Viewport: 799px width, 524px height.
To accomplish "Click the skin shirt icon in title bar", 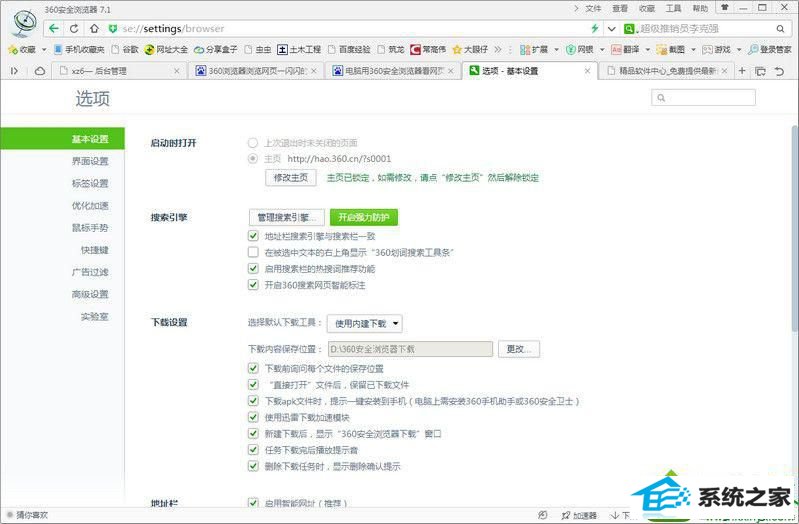I will pos(724,7).
